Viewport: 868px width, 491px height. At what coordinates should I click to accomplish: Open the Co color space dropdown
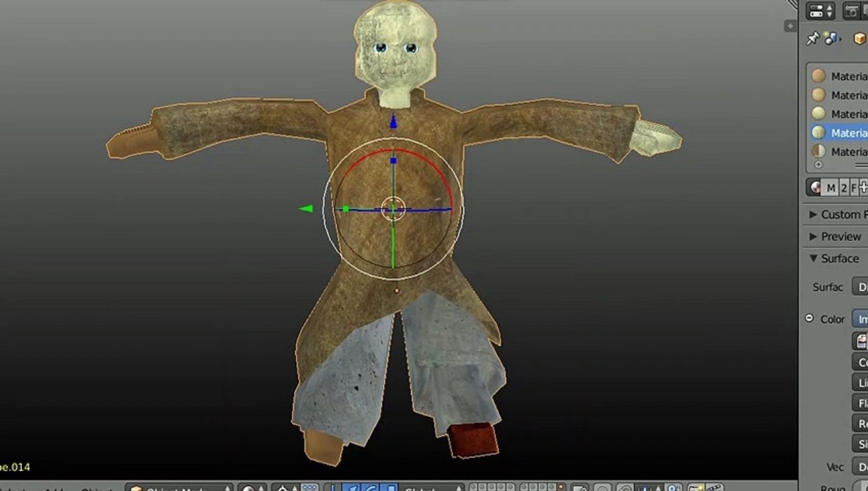point(860,362)
